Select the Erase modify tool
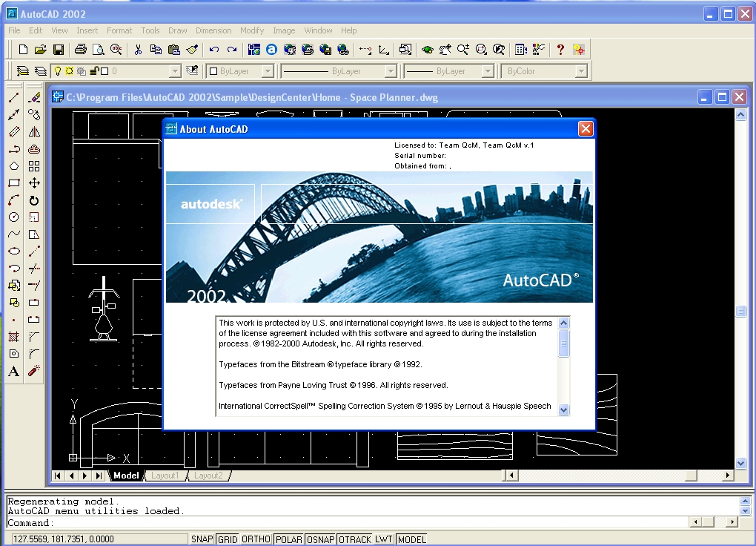 34,97
